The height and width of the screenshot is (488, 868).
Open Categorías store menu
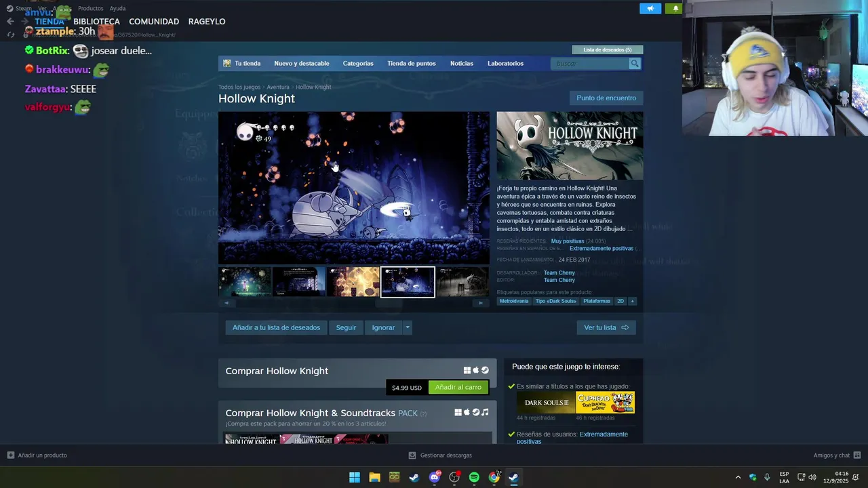click(358, 64)
